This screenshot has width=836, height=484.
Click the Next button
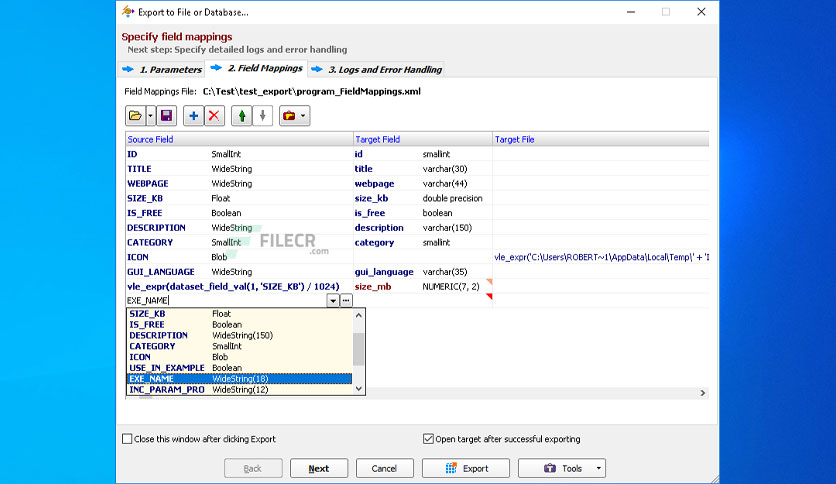(x=319, y=468)
